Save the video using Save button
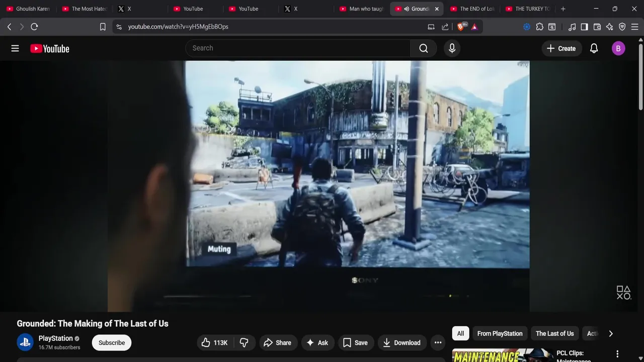644x362 pixels. pos(356,343)
